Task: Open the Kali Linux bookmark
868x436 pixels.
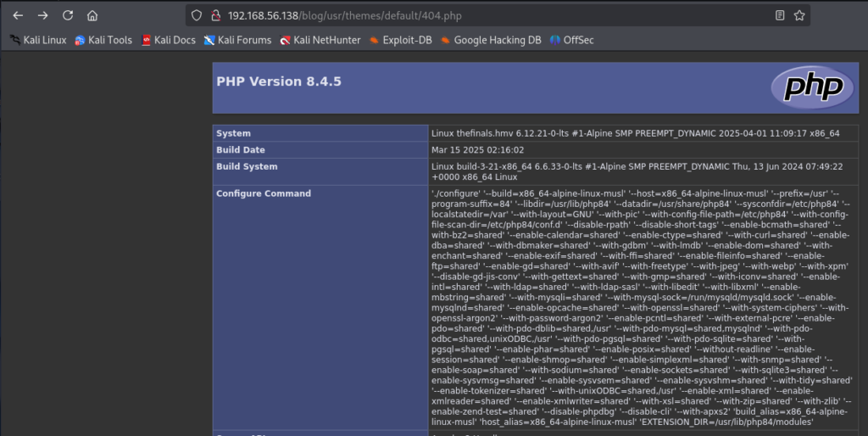Action: (x=37, y=40)
